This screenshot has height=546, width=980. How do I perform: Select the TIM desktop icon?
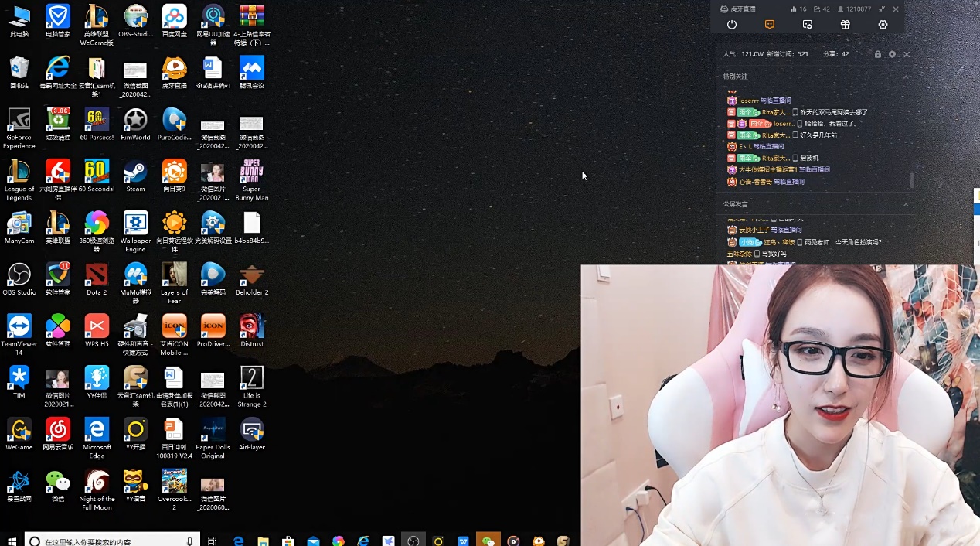(19, 382)
